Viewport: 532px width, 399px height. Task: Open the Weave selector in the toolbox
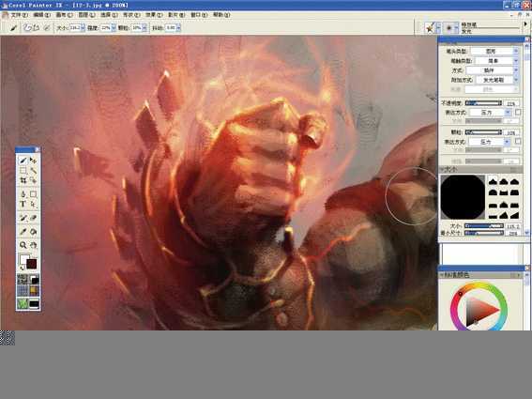34,291
